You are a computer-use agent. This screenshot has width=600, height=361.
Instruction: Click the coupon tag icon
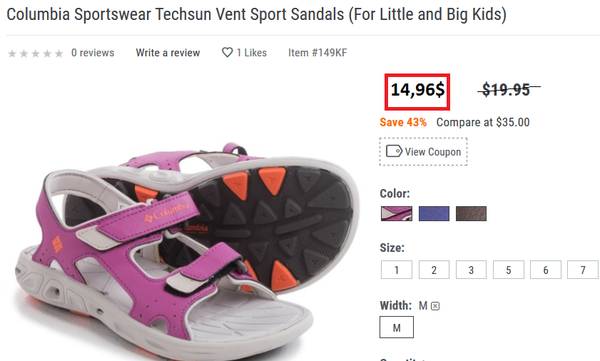point(394,151)
